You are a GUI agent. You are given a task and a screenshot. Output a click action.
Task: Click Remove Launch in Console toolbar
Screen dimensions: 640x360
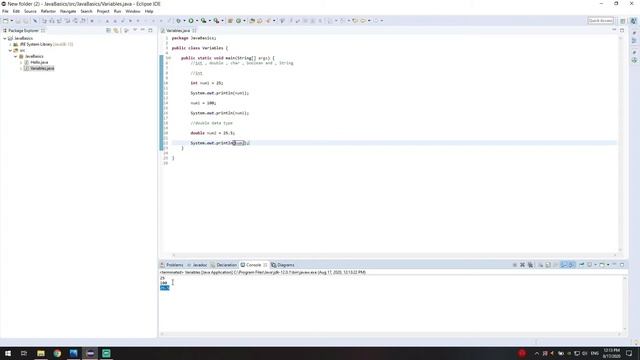pos(522,265)
